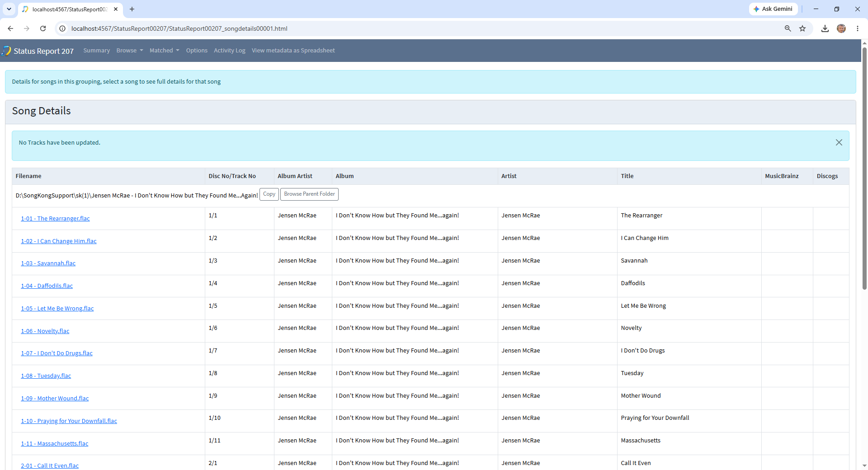Click the SongKong logo icon

[6, 51]
